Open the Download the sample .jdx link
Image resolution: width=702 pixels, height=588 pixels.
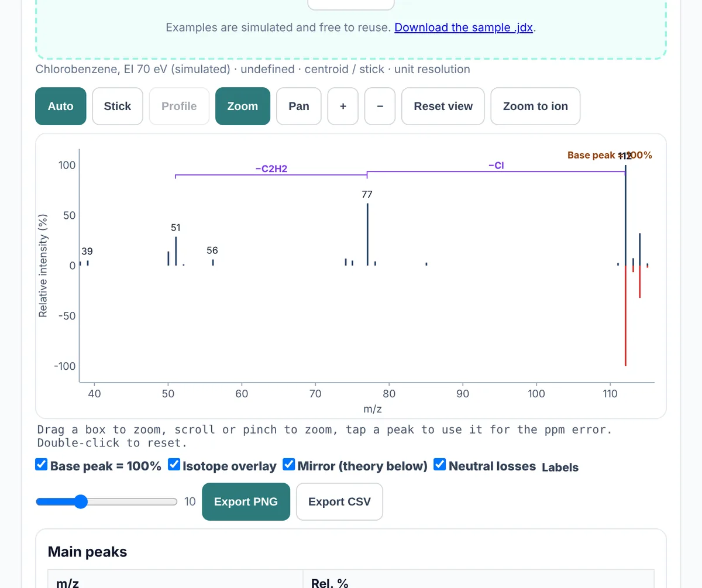click(x=463, y=27)
